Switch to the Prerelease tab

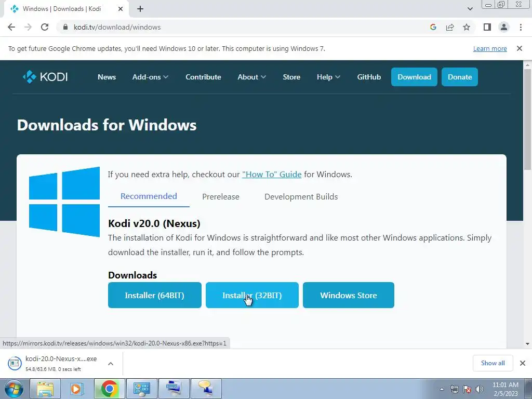[220, 197]
